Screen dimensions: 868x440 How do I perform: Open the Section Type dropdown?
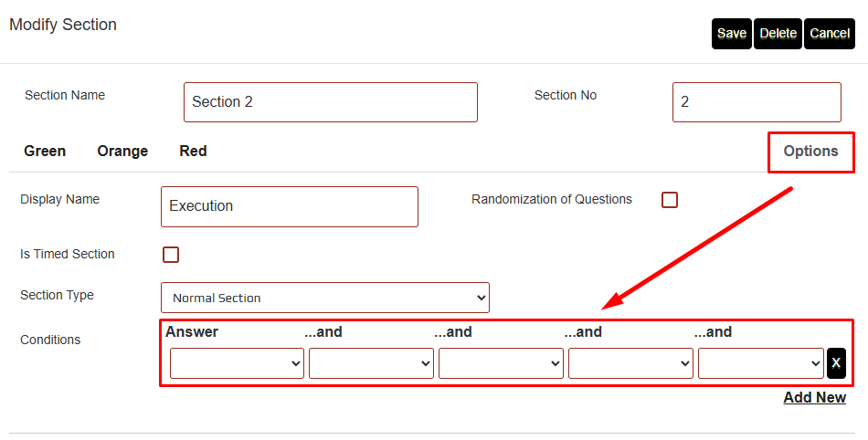click(x=325, y=298)
